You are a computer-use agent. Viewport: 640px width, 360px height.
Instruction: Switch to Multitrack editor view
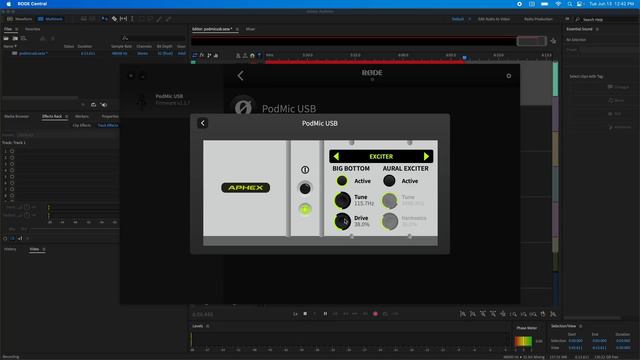pos(50,19)
